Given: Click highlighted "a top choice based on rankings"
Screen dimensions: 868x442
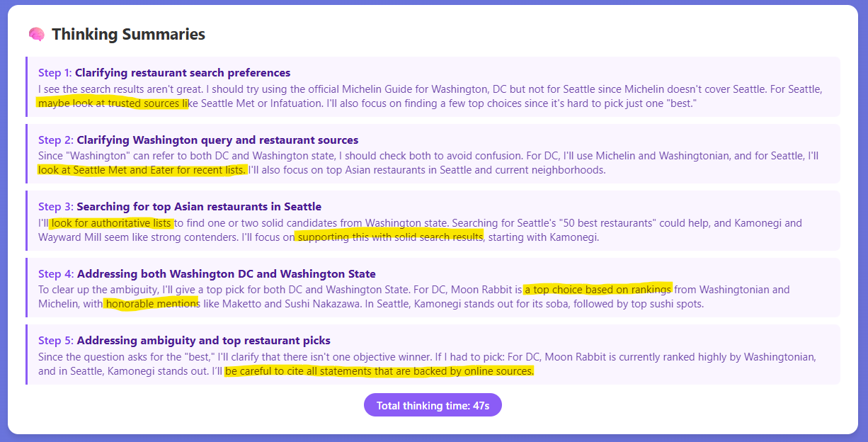Looking at the screenshot, I should coord(597,289).
